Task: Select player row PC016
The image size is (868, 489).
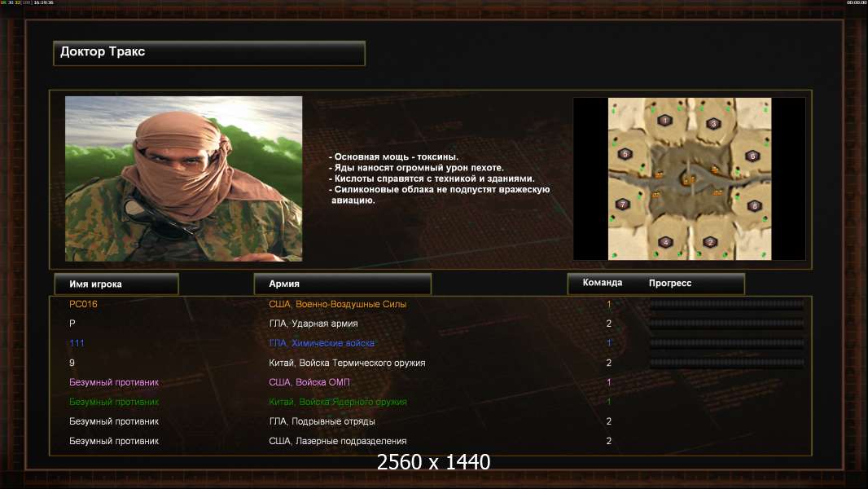Action: (430, 304)
